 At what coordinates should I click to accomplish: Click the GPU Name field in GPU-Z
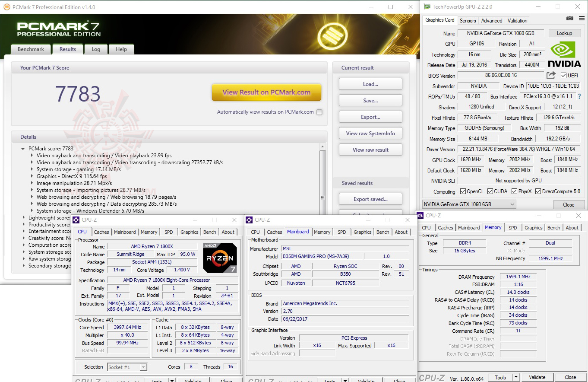tap(500, 33)
